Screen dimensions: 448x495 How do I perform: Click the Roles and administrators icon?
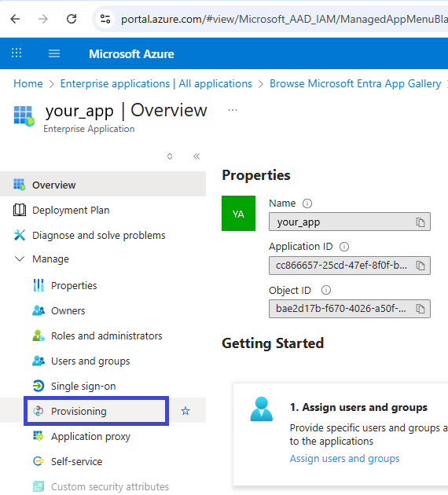click(x=39, y=335)
